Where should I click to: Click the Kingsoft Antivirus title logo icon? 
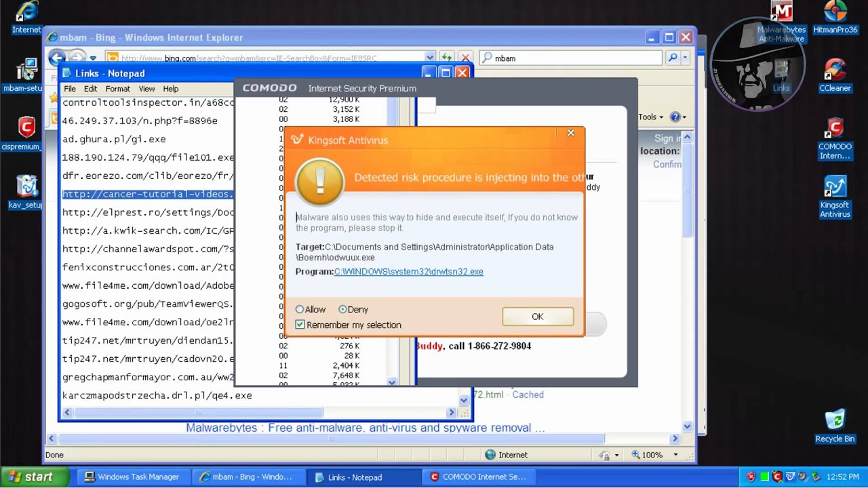point(297,140)
